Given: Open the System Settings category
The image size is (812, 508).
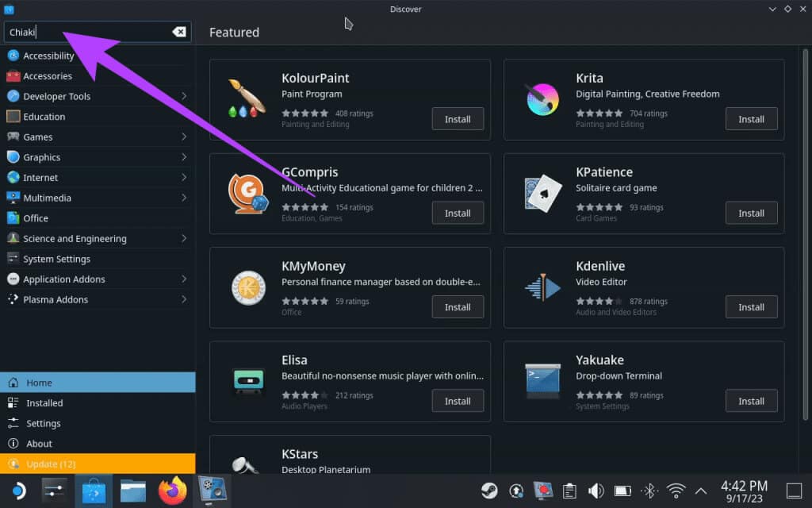Looking at the screenshot, I should (98, 259).
